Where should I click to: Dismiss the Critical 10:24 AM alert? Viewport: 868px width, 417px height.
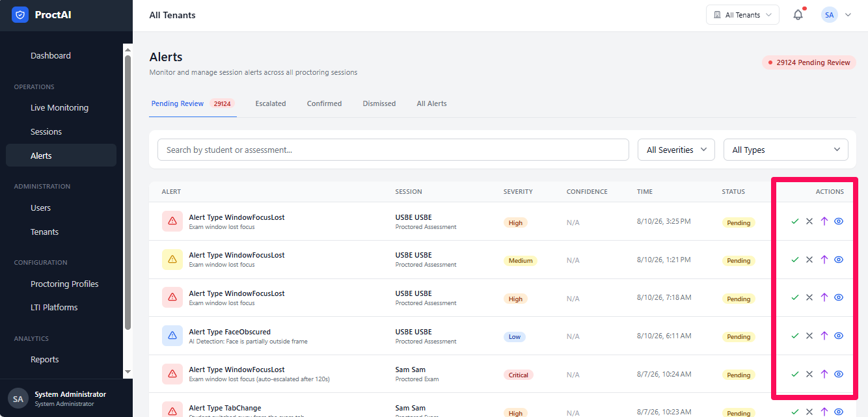pos(809,374)
